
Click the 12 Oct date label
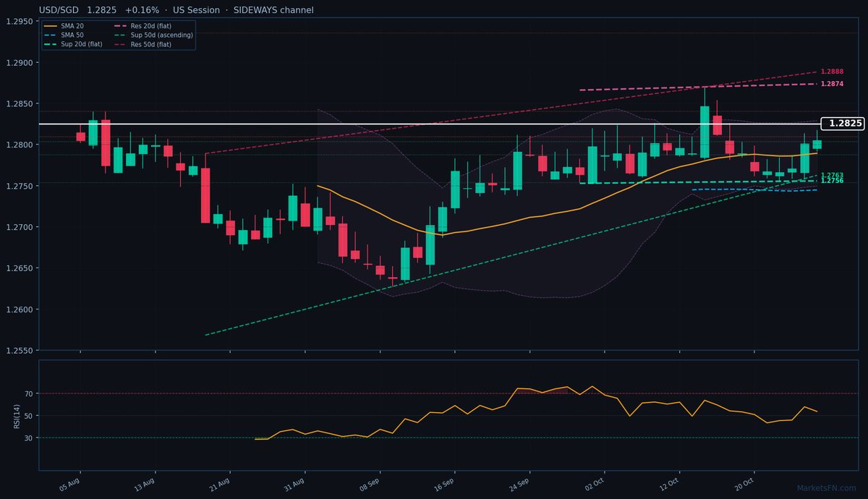[x=669, y=483]
